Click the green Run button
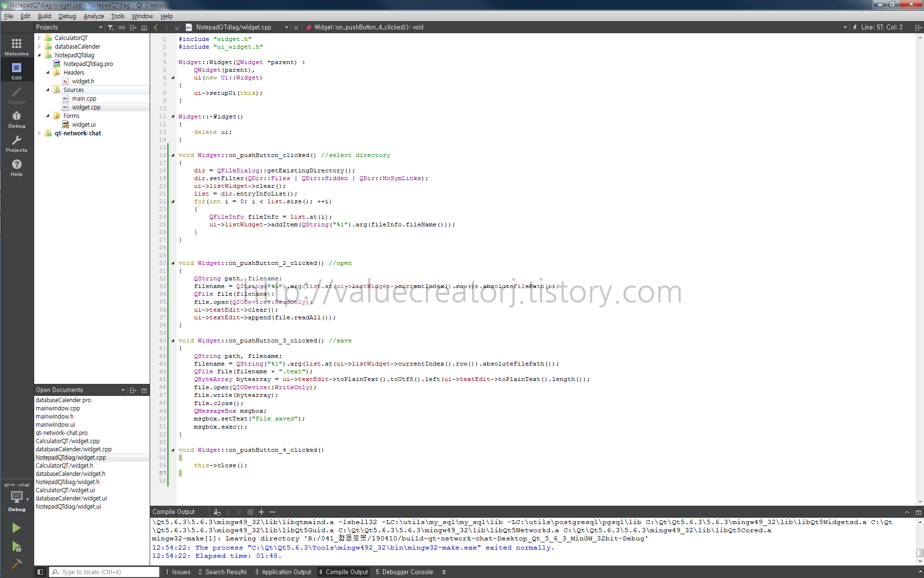 click(x=16, y=528)
